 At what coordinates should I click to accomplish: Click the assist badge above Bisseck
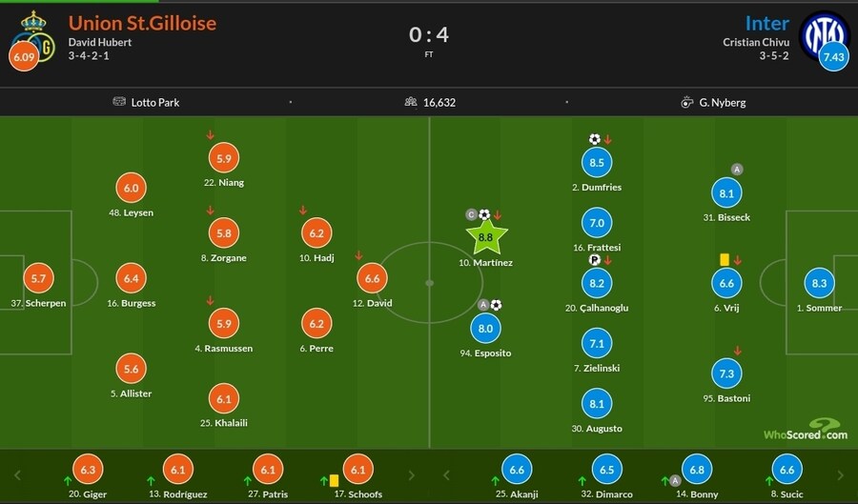737,170
